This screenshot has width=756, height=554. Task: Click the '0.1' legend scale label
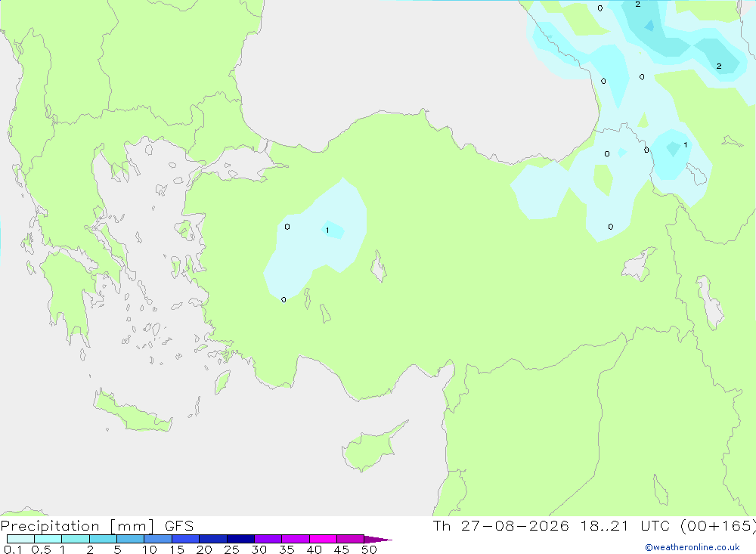coord(13,549)
